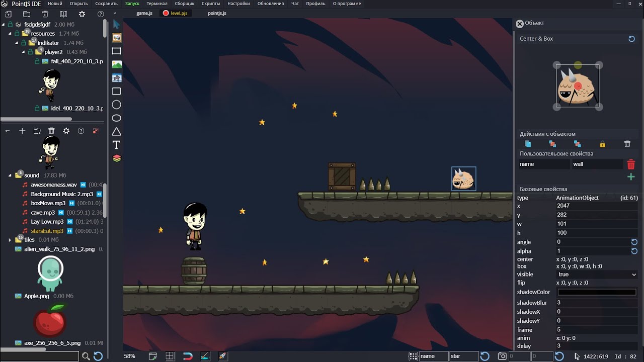The width and height of the screenshot is (644, 362).
Task: Select the rounded rectangle shape tool
Action: (117, 92)
